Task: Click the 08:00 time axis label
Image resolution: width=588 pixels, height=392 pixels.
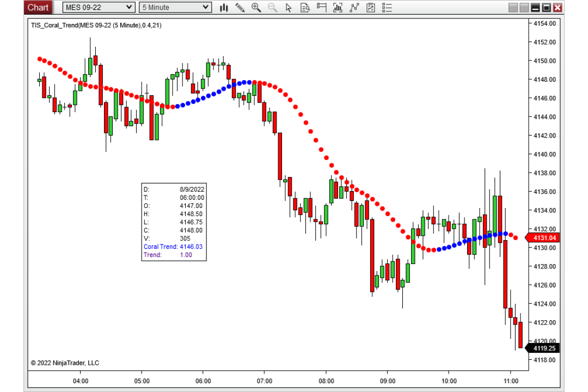Action: pyautogui.click(x=326, y=381)
